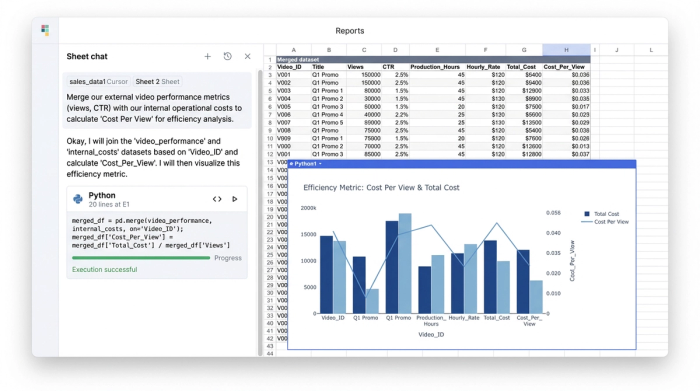This screenshot has height=391, width=700.
Task: Open chat history clock icon
Action: [x=228, y=56]
